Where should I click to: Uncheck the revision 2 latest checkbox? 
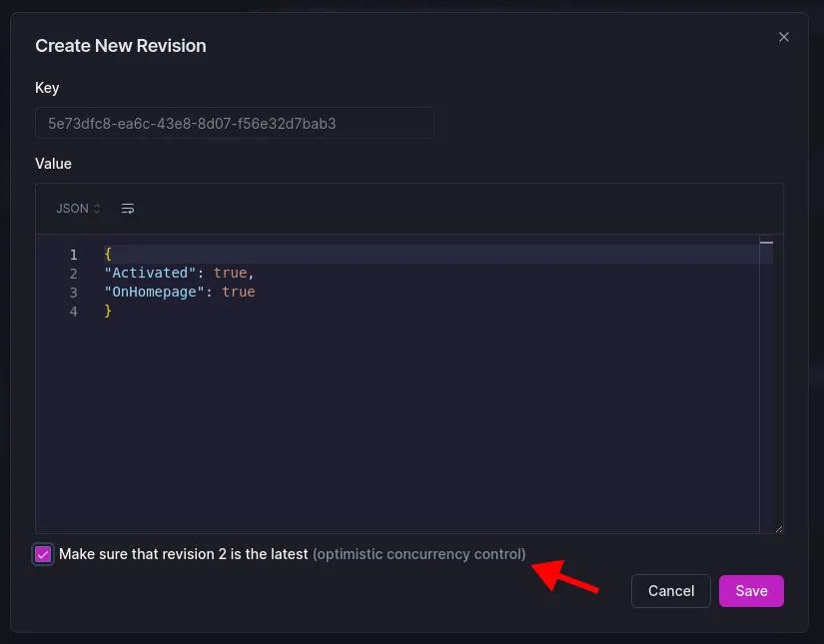[x=43, y=554]
